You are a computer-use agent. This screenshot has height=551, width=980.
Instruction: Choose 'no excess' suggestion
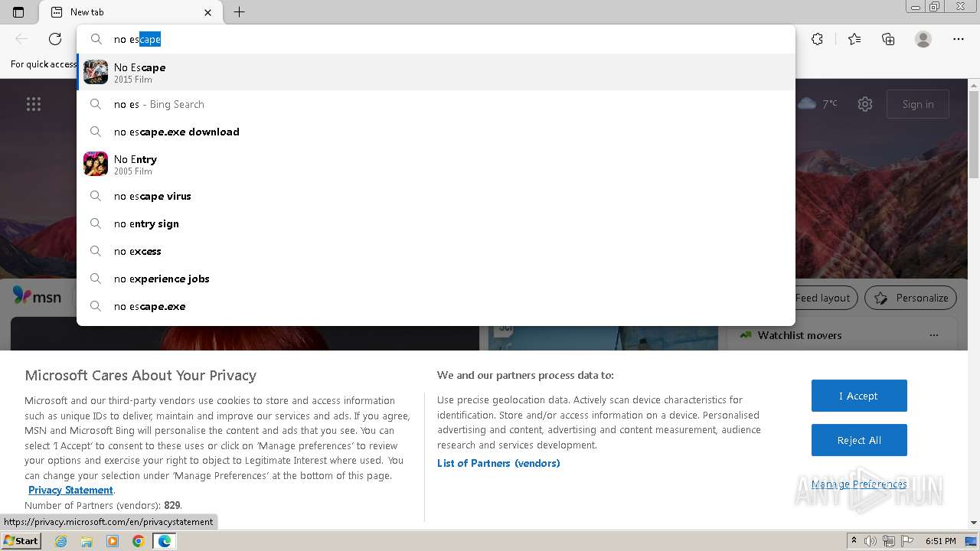436,251
